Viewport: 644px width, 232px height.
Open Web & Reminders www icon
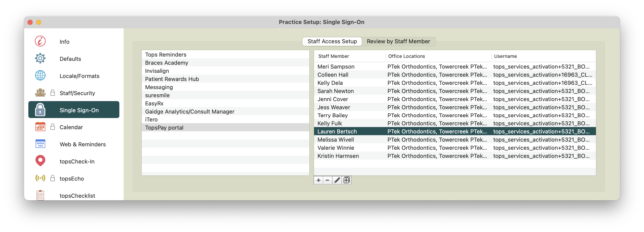coord(40,144)
